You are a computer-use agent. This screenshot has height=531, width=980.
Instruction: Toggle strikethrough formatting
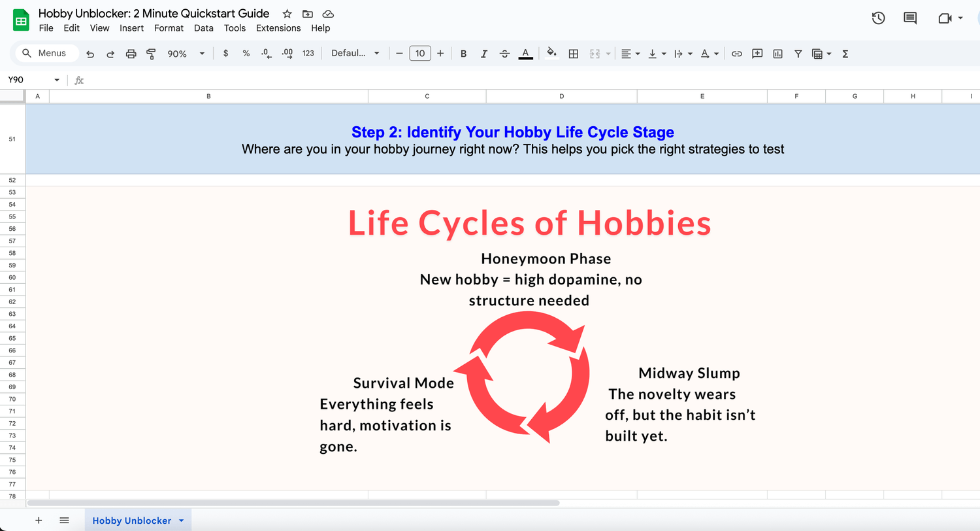[504, 54]
